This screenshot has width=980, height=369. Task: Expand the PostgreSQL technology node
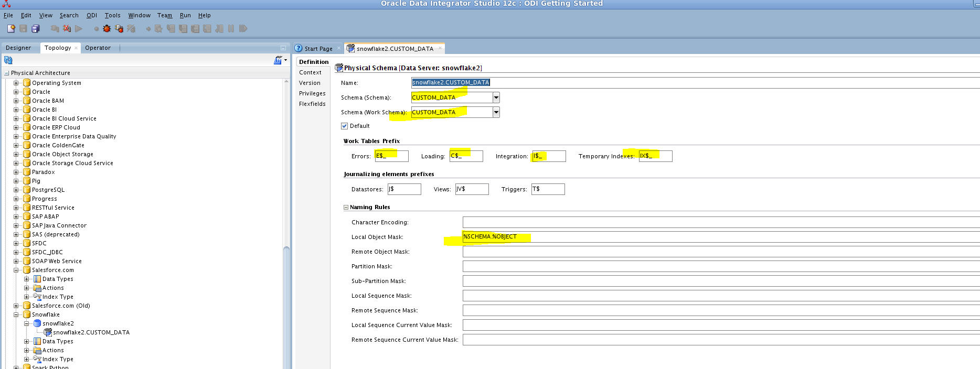16,190
